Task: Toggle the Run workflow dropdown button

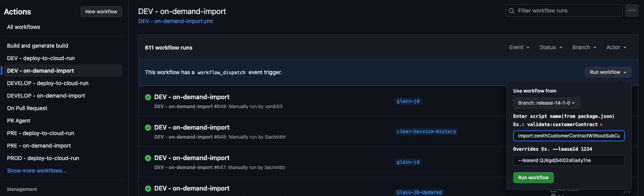Action: [x=608, y=72]
